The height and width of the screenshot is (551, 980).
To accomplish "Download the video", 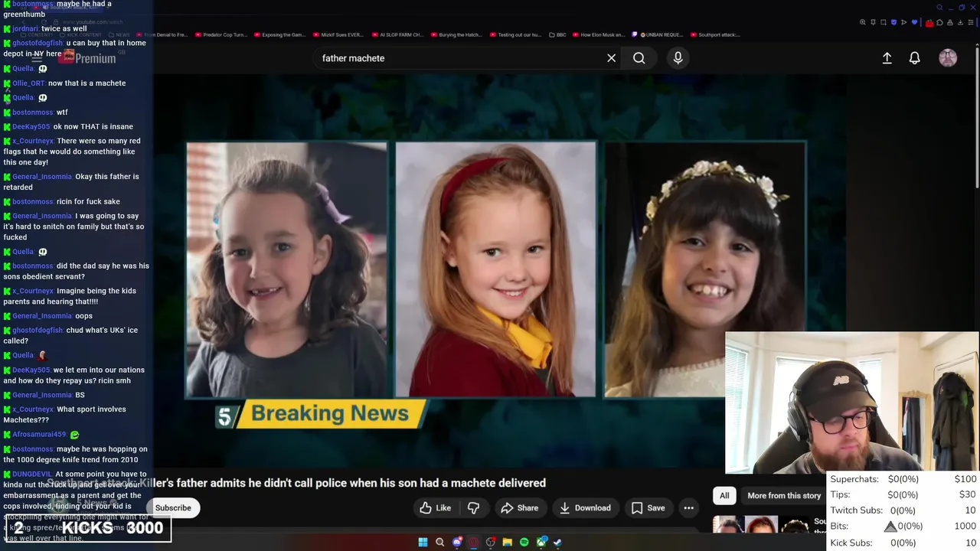I will [585, 507].
